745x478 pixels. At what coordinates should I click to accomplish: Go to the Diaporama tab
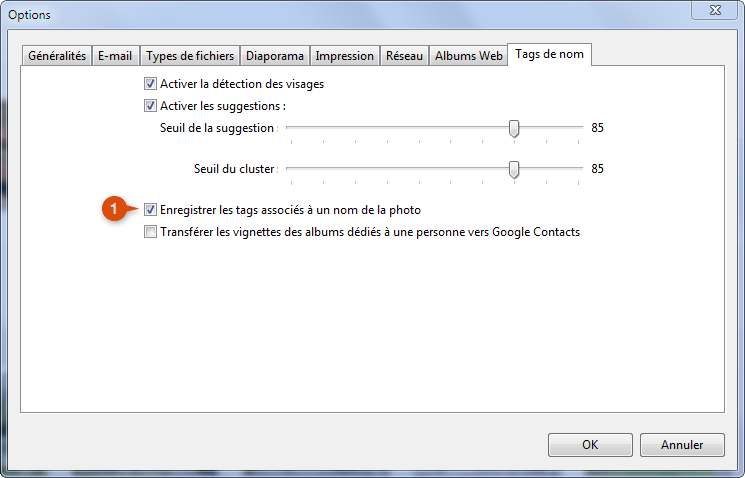click(275, 56)
